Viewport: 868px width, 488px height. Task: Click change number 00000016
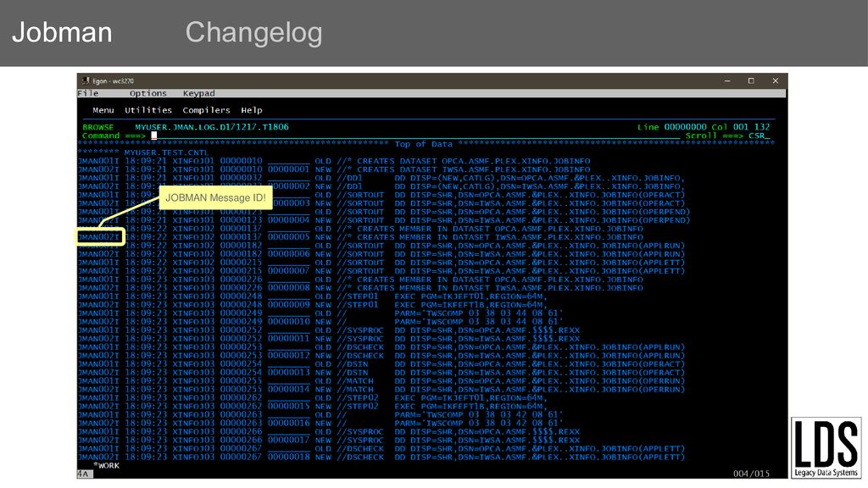[x=288, y=424]
